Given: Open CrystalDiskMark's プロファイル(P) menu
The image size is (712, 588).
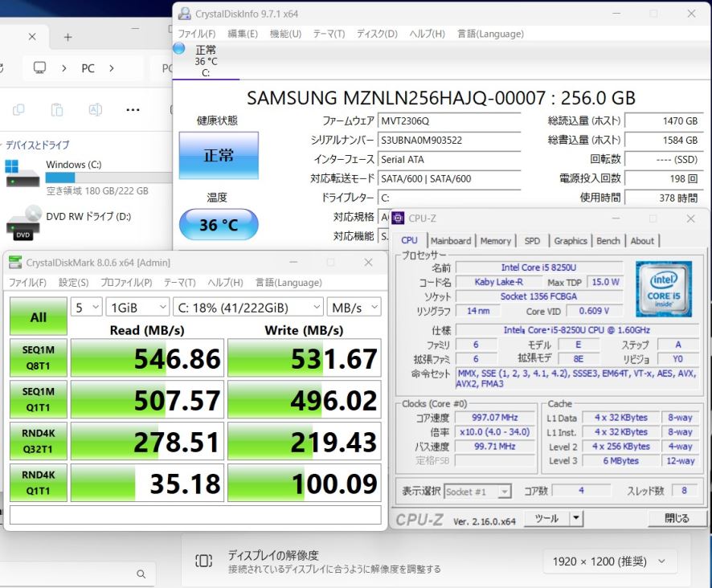Looking at the screenshot, I should click(126, 283).
